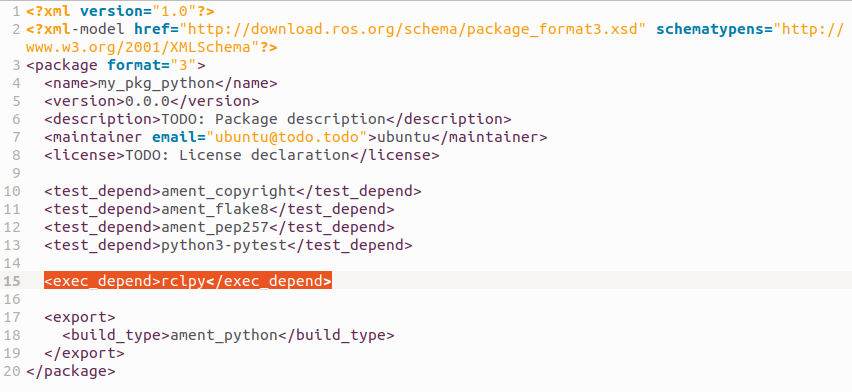Click the closing /export tag

pos(84,353)
